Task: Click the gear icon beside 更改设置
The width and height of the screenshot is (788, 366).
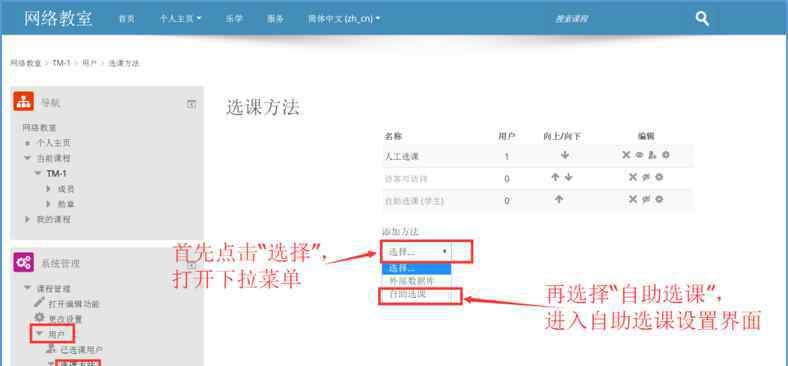Action: coord(39,318)
